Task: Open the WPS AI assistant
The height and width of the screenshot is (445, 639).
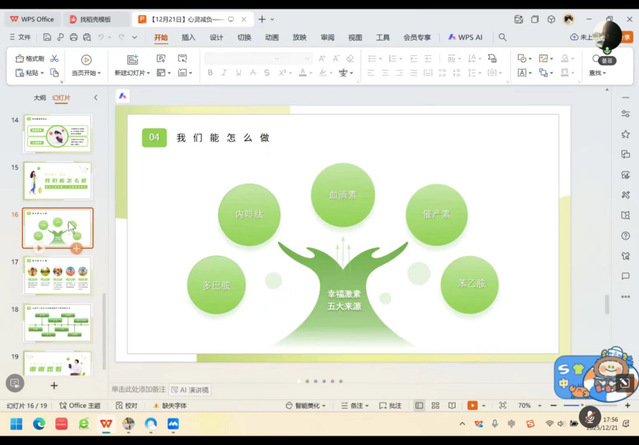Action: coord(465,37)
